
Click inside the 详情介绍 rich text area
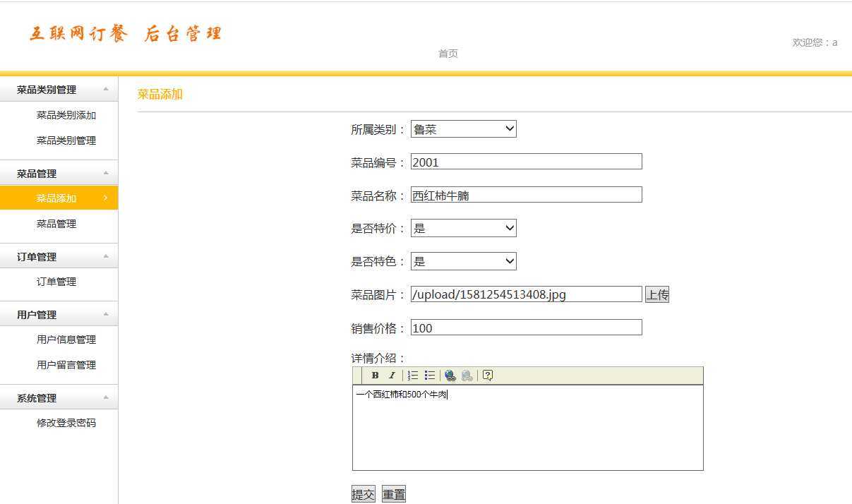[528, 428]
